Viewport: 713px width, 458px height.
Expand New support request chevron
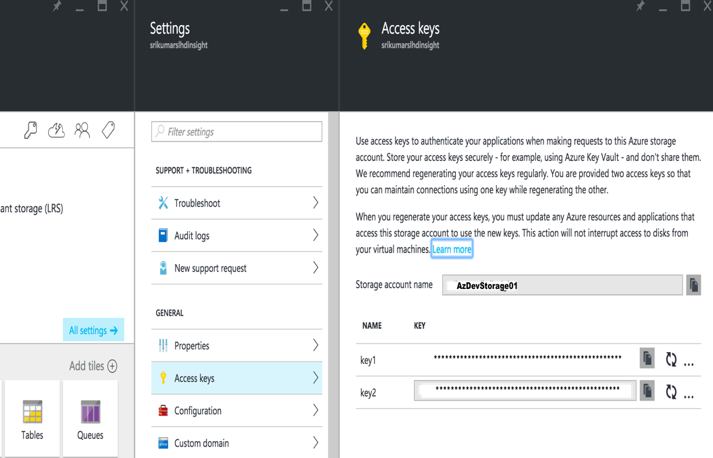tap(315, 268)
